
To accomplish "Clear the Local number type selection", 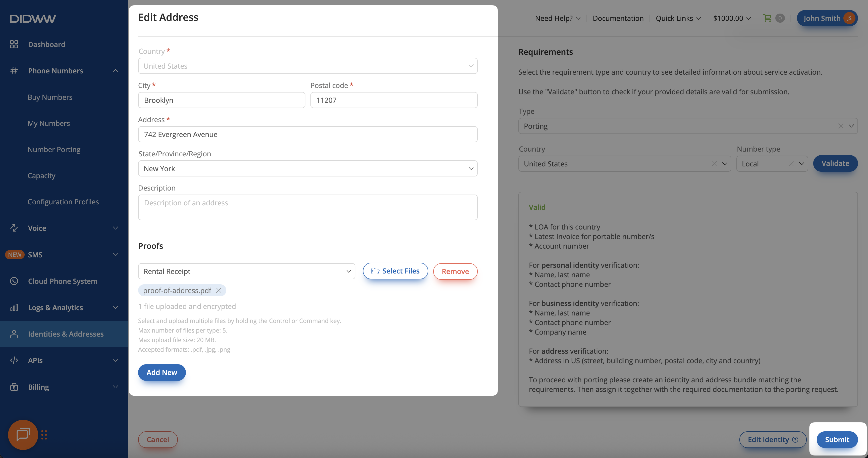I will click(791, 164).
